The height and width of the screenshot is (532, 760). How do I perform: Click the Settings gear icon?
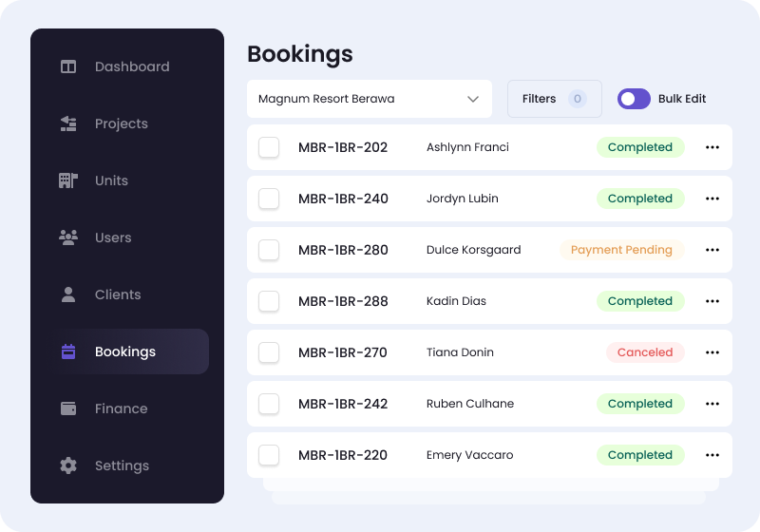(68, 465)
